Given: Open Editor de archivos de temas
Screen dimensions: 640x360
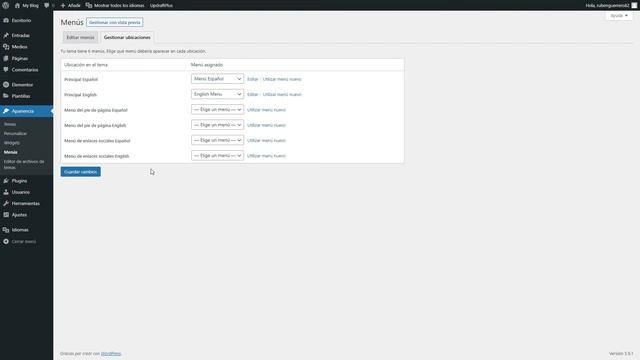Looking at the screenshot, I should [x=24, y=164].
